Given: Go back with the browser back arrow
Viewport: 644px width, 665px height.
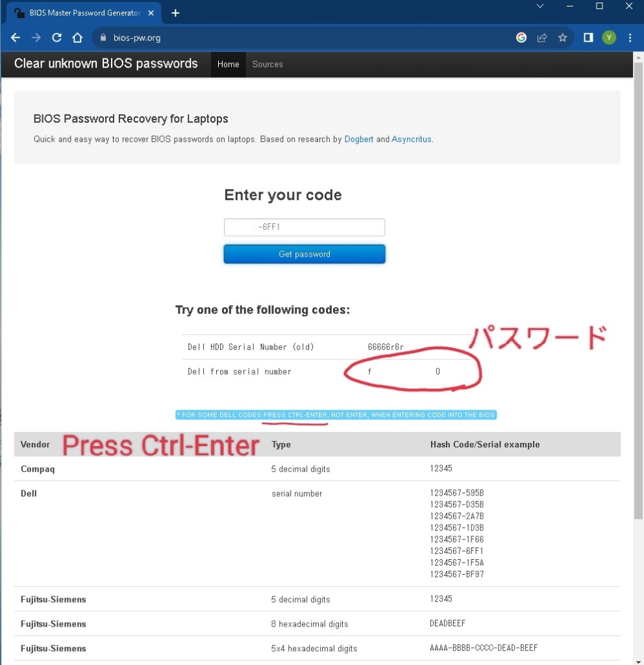Looking at the screenshot, I should [16, 38].
